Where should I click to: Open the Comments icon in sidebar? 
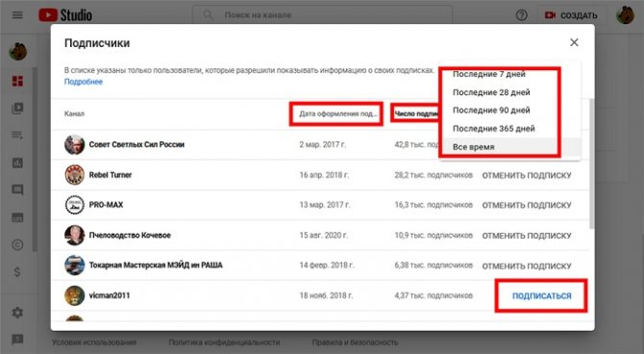(x=17, y=190)
